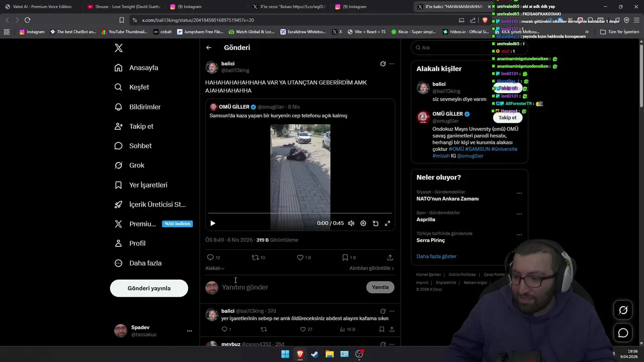Play the quoted video
Viewport: 644px width, 362px height.
(213, 223)
